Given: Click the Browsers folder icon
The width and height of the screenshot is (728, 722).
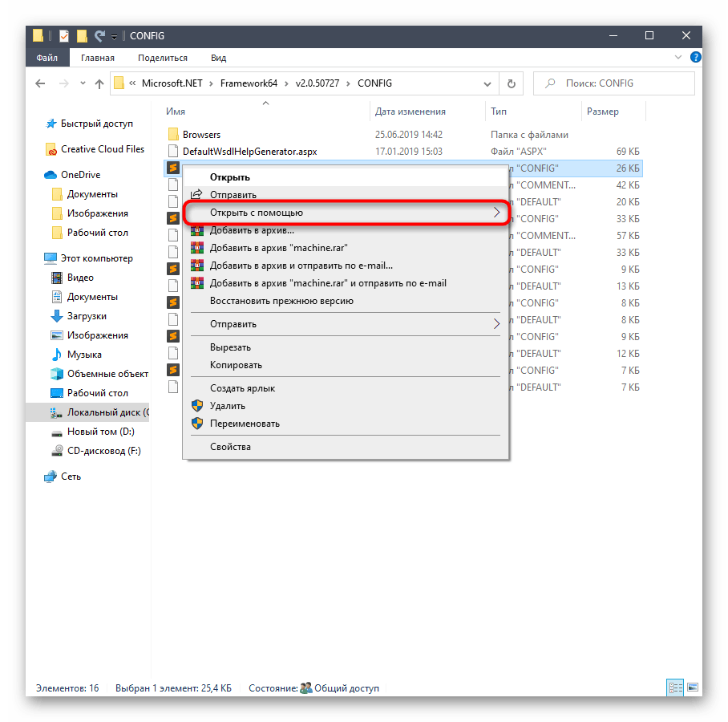Looking at the screenshot, I should coord(172,135).
